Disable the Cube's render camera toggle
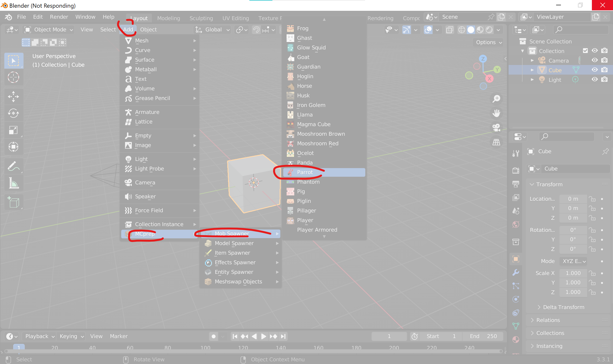The image size is (613, 364). pos(604,70)
